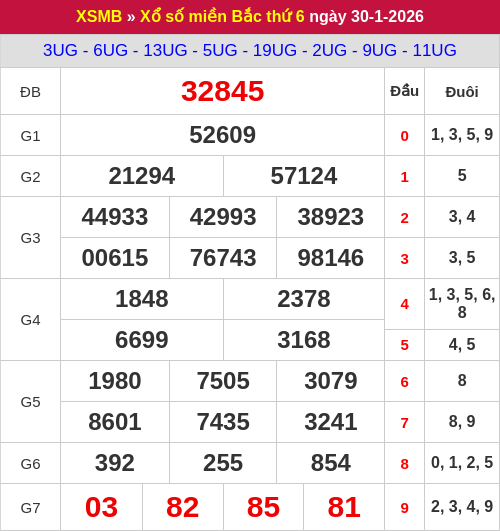Click the G2 number 21294
The height and width of the screenshot is (531, 500).
[x=142, y=176]
